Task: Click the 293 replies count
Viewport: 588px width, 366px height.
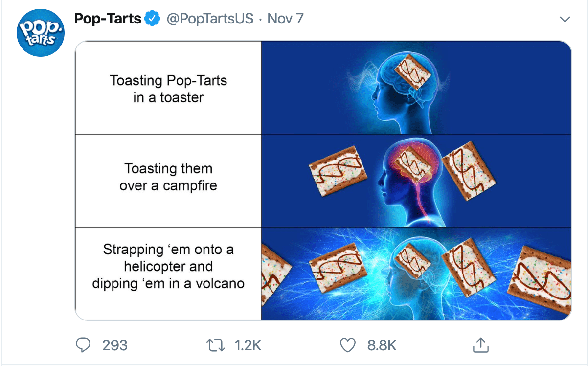Action: [113, 345]
